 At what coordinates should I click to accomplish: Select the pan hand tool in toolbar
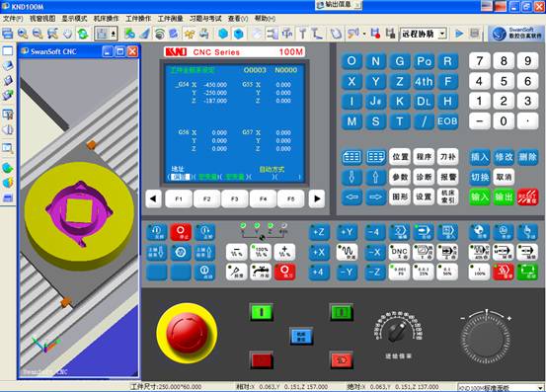(x=67, y=34)
